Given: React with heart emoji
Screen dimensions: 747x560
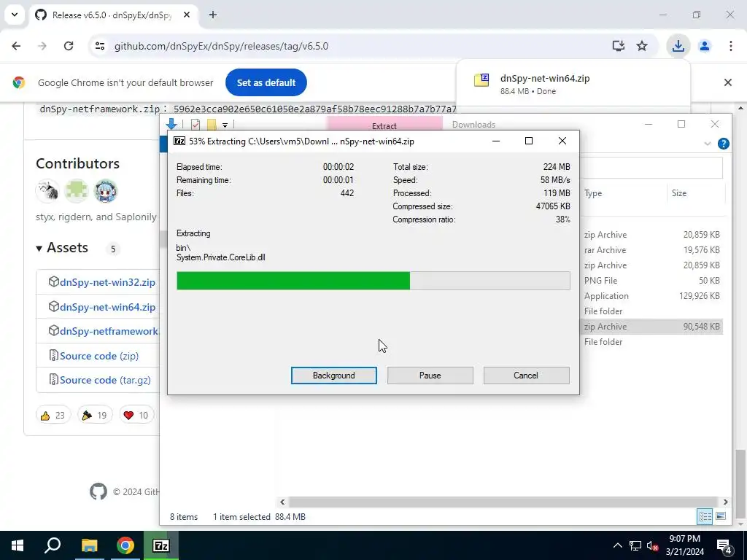Looking at the screenshot, I should (136, 415).
